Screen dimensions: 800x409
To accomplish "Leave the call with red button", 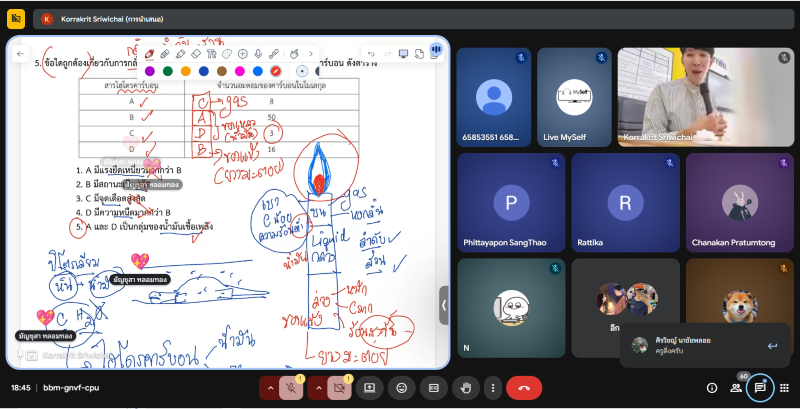I will [x=523, y=387].
